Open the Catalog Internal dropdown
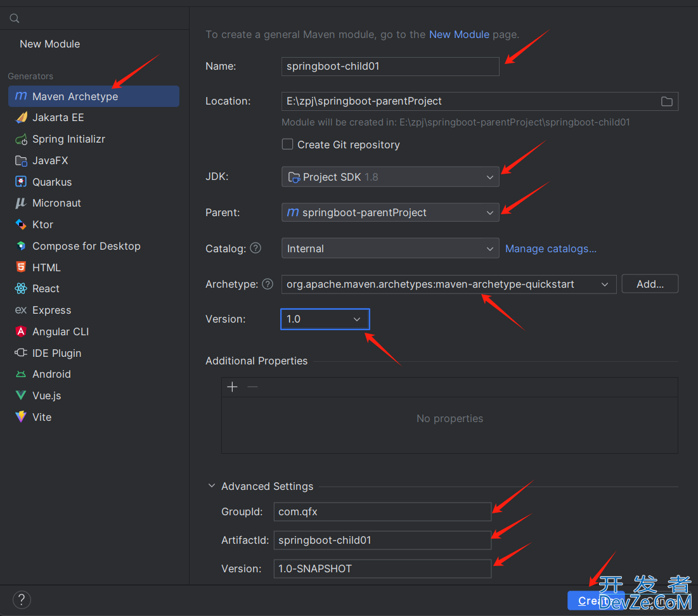Viewport: 698px width, 616px height. pos(390,248)
